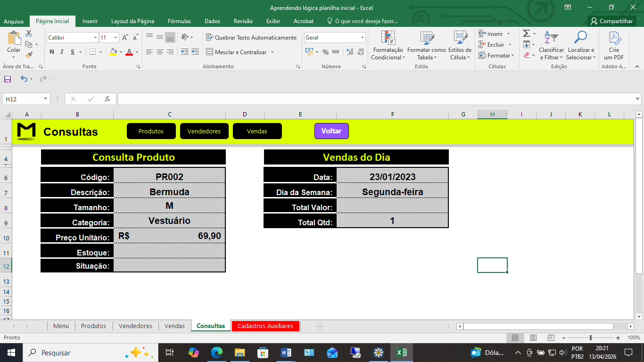Image resolution: width=644 pixels, height=362 pixels.
Task: Decrease the cell indent
Action: pyautogui.click(x=184, y=52)
